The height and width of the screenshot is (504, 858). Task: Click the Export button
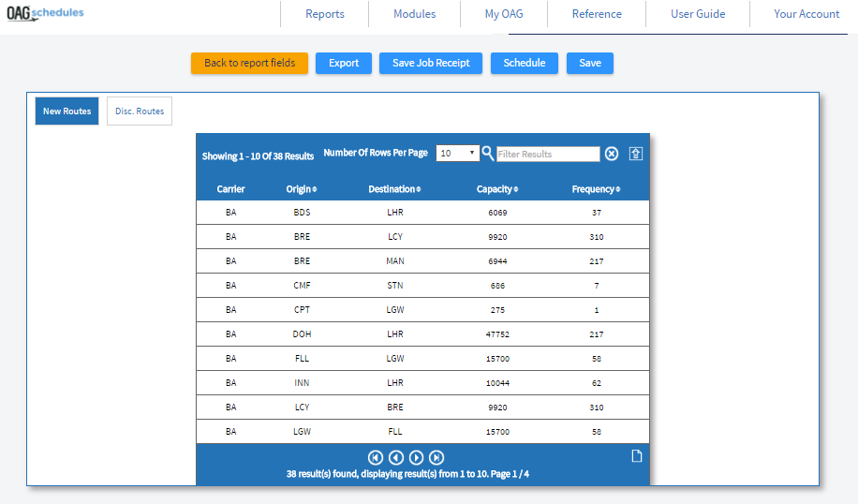[344, 63]
